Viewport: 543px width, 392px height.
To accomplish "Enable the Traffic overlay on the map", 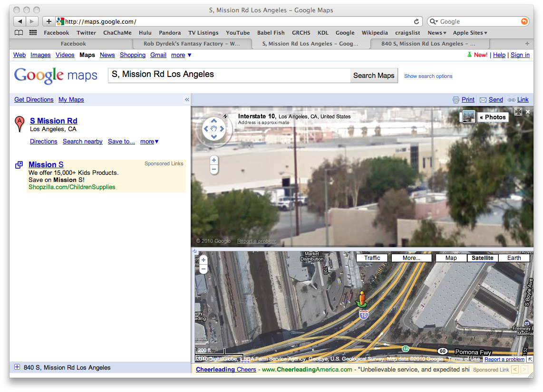I will 372,258.
